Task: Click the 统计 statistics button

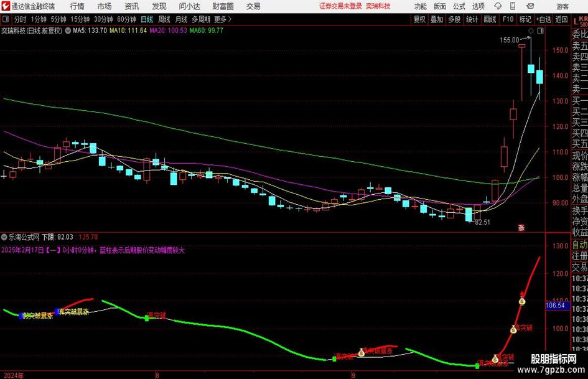Action: (x=472, y=19)
